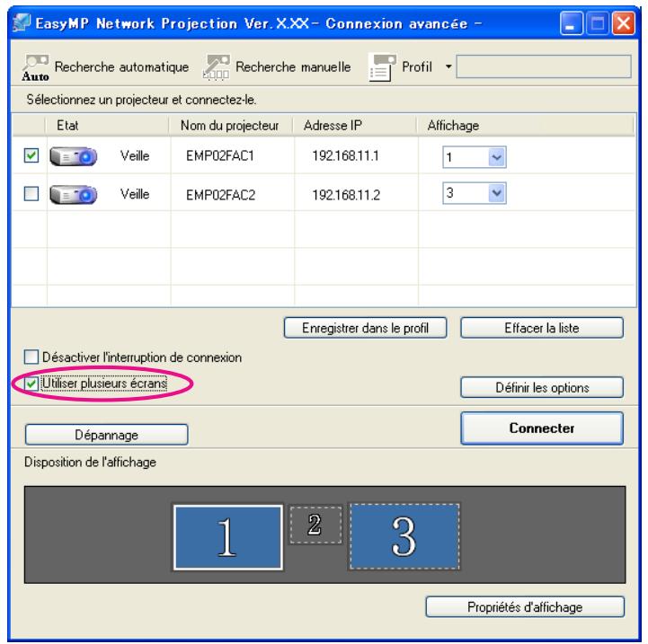This screenshot has height=644, width=648.
Task: Click the Recherche automatique search icon
Action: [x=36, y=67]
